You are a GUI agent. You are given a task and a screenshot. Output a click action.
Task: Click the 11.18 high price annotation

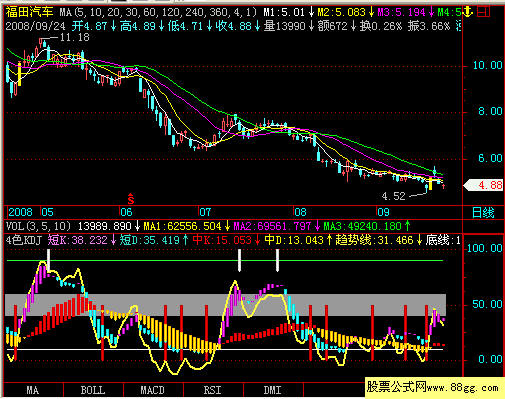click(x=75, y=37)
